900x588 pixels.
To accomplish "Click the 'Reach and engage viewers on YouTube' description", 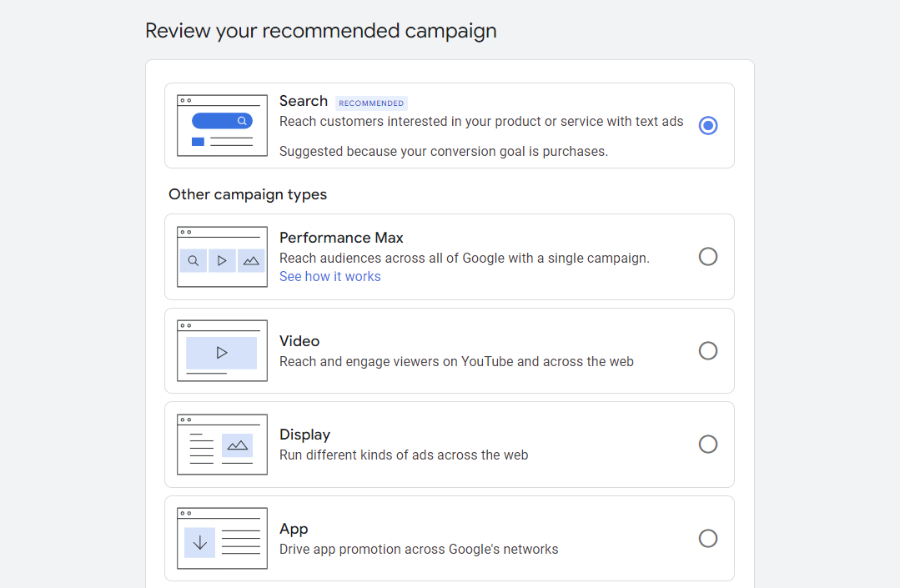I will tap(456, 362).
